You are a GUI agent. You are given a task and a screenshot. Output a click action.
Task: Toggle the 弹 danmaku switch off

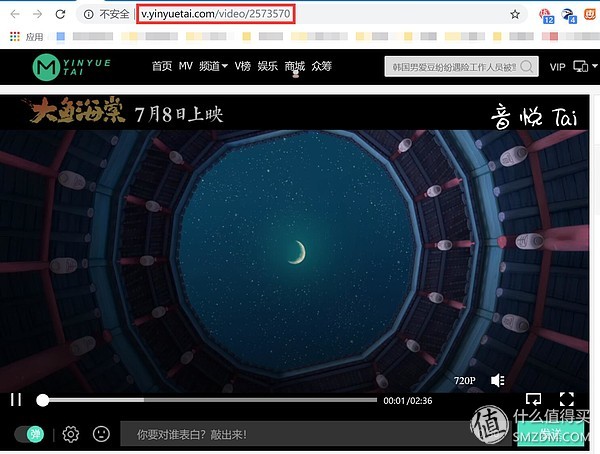pos(29,434)
